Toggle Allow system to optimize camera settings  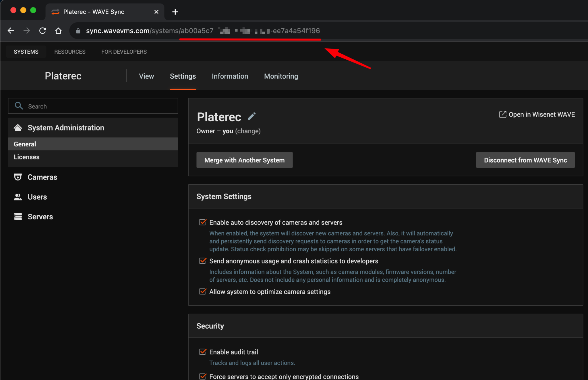(x=203, y=291)
